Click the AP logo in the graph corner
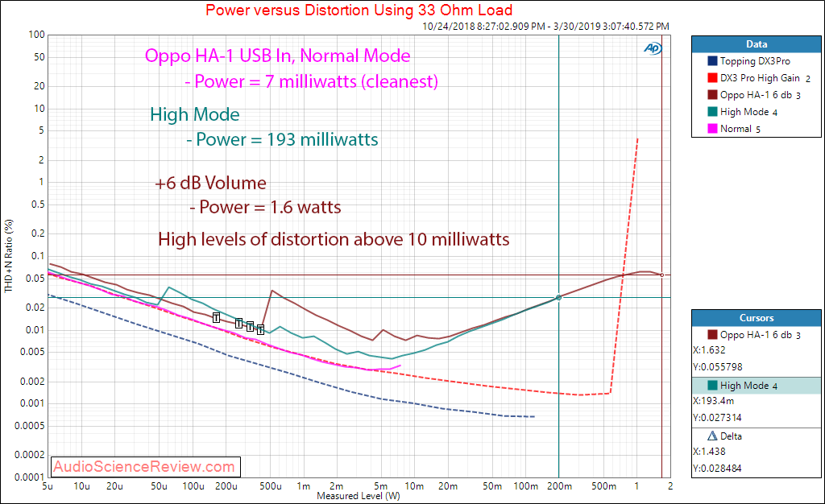This screenshot has height=504, width=825. [x=653, y=48]
